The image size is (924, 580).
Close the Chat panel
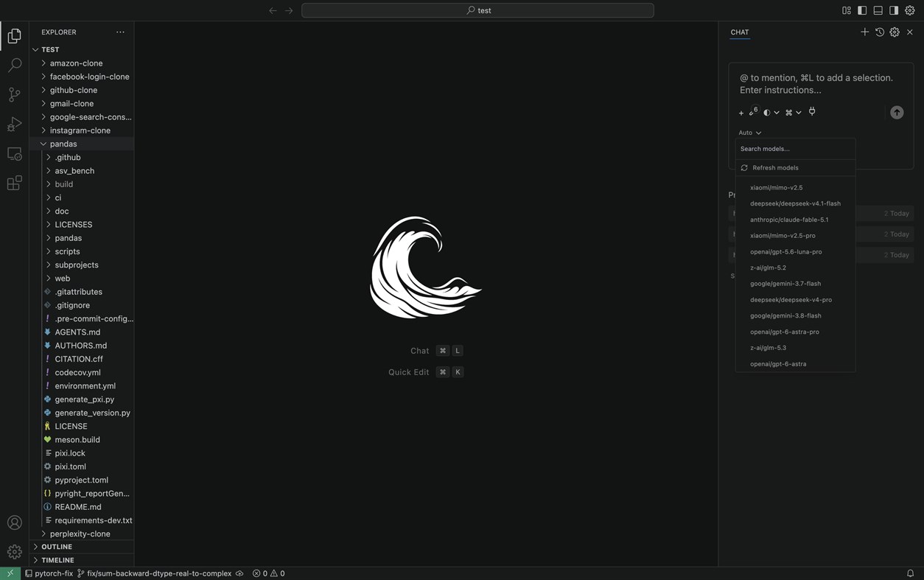910,32
